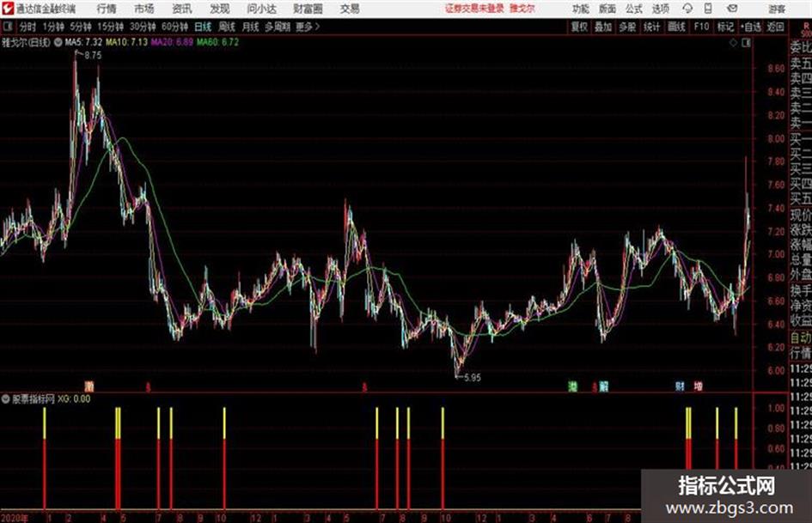This screenshot has width=812, height=523.
Task: Switch to the 月线 monthly tab
Action: 250,27
